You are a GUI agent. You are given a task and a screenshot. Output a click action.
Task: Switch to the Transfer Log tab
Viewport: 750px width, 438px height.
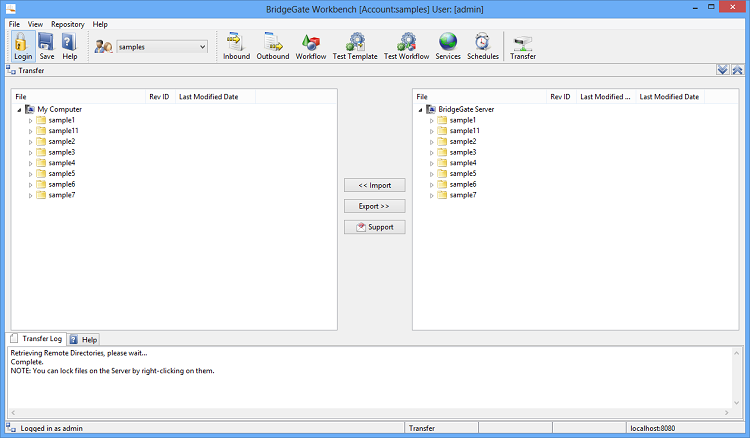pos(36,339)
